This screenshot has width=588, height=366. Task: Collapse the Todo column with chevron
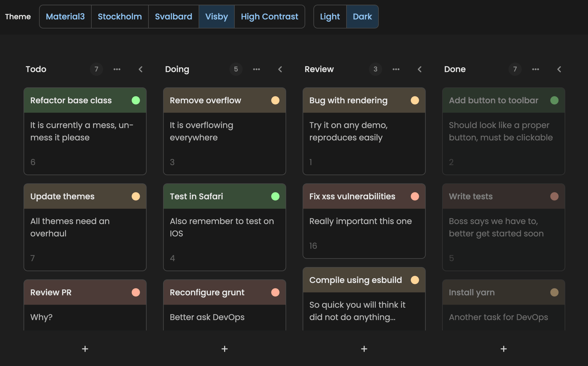pyautogui.click(x=141, y=69)
